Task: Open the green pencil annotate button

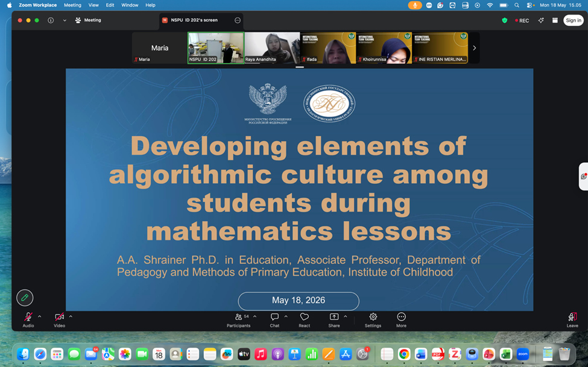Action: pos(25,298)
